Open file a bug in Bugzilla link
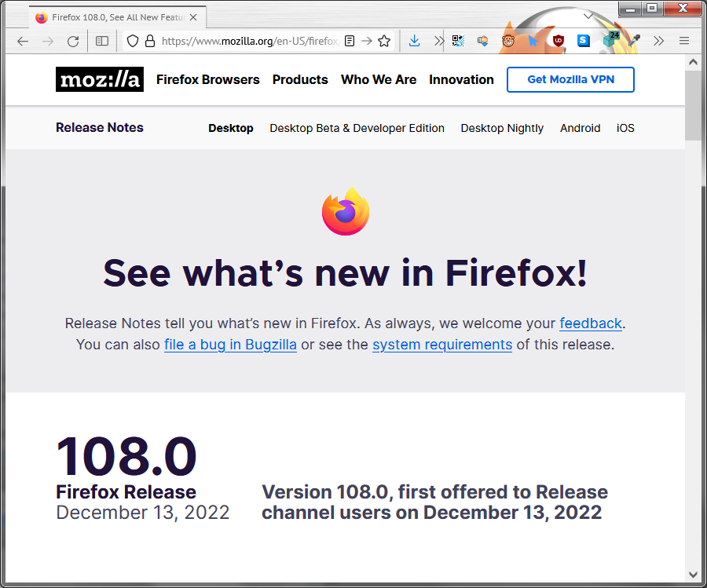 point(230,344)
